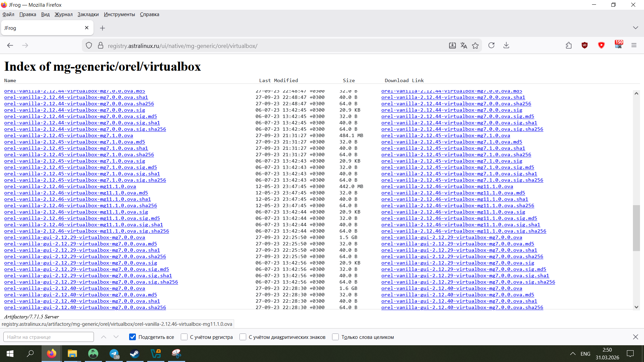Image resolution: width=644 pixels, height=362 pixels.
Task: Open a new browser tab
Action: [103, 28]
